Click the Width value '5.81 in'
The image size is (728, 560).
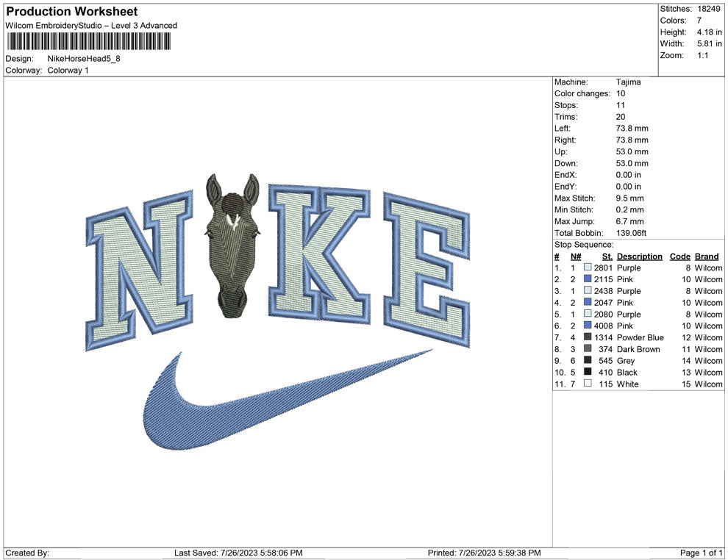(709, 43)
